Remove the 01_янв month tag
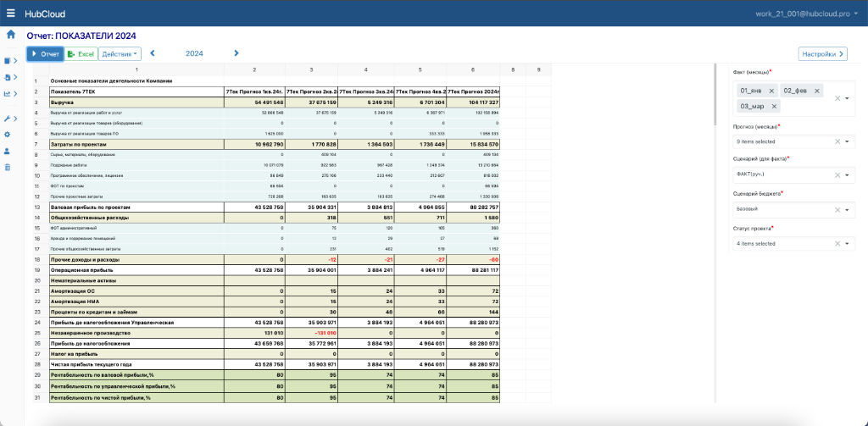The image size is (868, 426). pyautogui.click(x=771, y=91)
